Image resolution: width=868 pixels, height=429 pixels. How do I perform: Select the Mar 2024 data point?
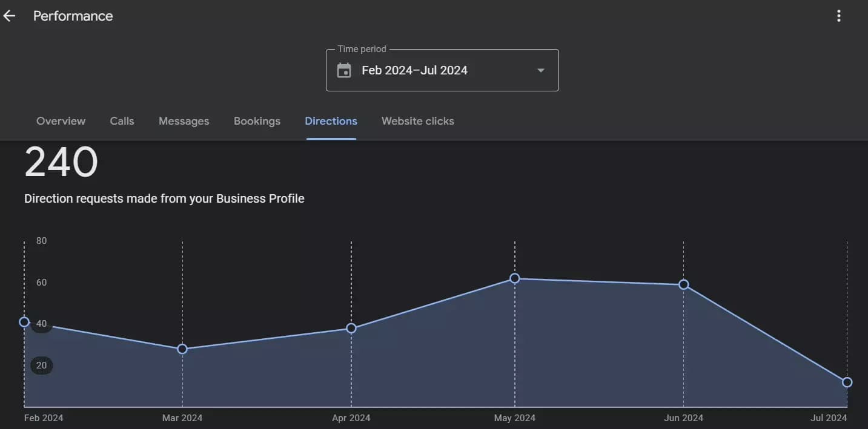coord(182,349)
